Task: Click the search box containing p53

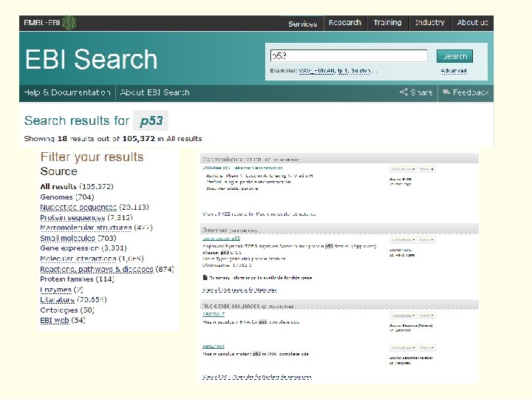Action: (x=349, y=55)
